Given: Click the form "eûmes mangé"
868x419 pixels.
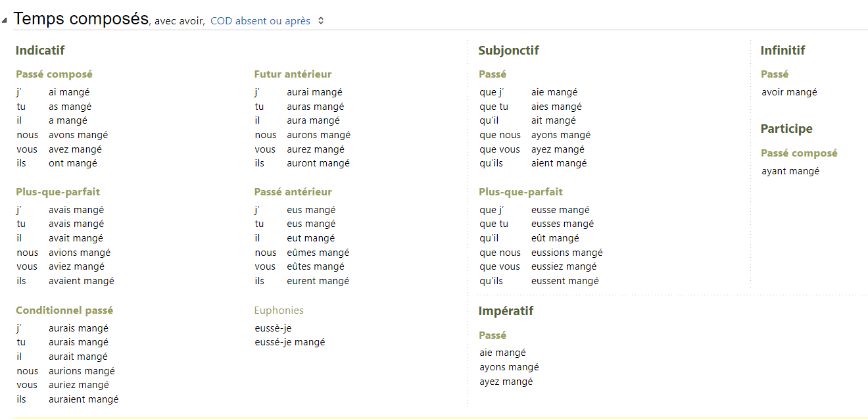Looking at the screenshot, I should (318, 253).
